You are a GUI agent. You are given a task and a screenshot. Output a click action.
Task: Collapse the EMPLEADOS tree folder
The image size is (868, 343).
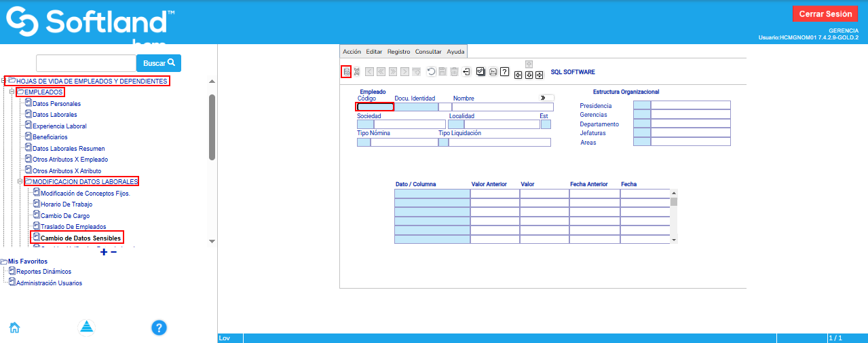pyautogui.click(x=12, y=92)
